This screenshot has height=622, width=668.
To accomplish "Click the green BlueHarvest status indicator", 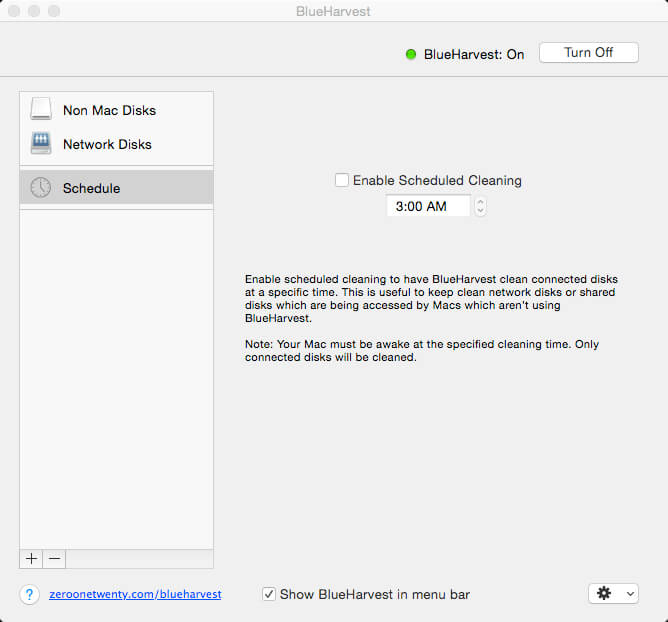I will coord(411,54).
